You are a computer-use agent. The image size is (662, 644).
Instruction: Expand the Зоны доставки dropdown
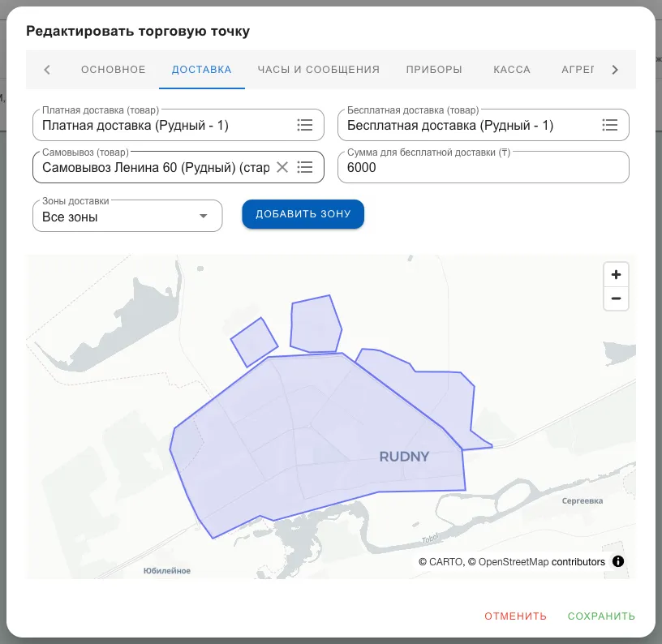click(x=127, y=216)
